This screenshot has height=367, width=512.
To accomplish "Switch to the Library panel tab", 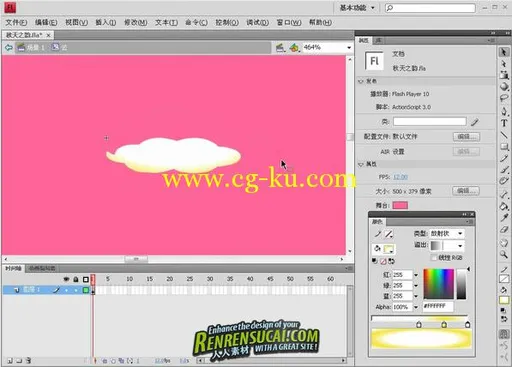I will [x=378, y=40].
